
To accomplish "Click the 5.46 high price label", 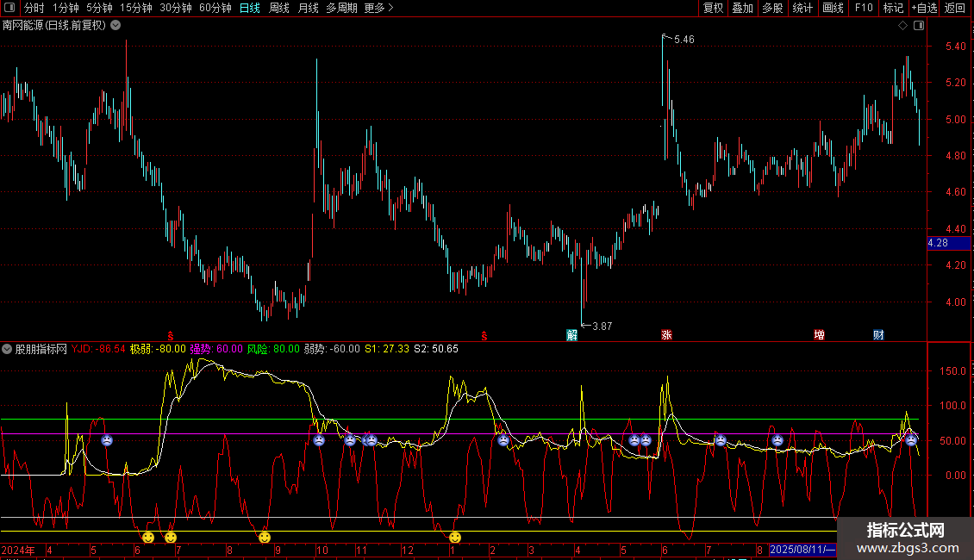I will pos(684,39).
